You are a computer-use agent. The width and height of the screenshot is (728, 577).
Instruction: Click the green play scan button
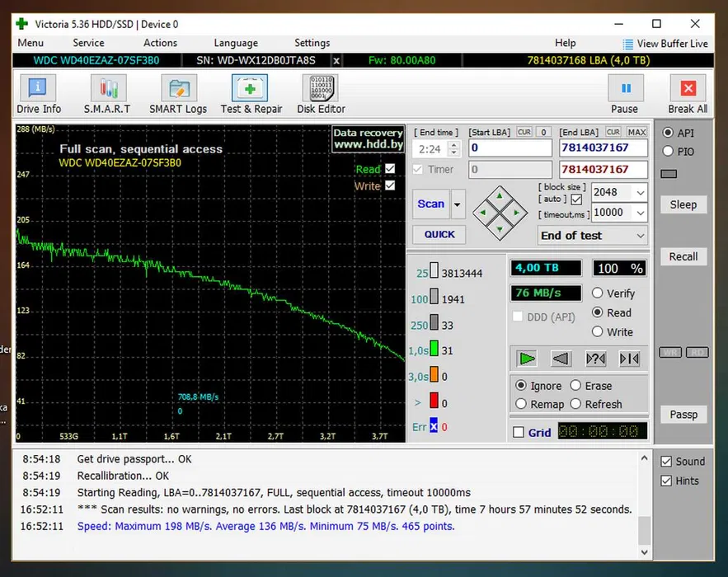coord(527,359)
